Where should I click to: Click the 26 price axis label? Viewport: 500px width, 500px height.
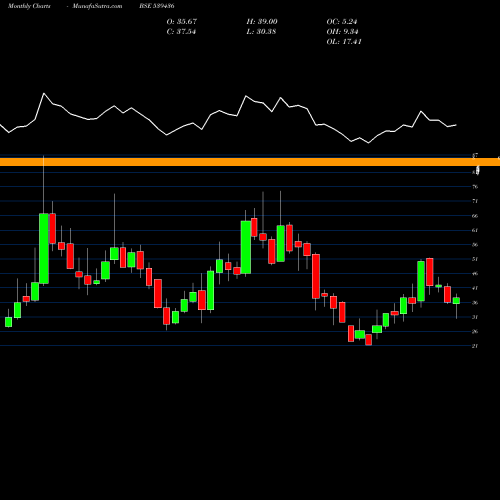coord(475,331)
